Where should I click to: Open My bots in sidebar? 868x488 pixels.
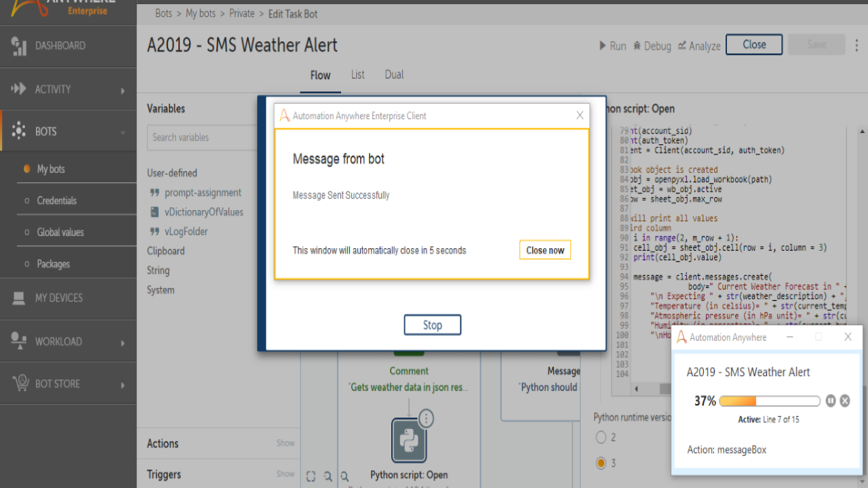[x=51, y=169]
